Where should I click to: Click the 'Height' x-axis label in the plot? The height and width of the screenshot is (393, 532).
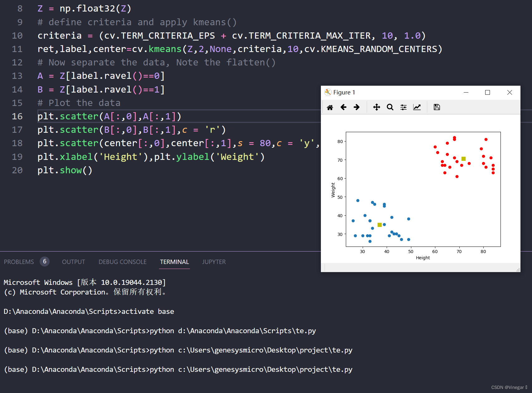(x=423, y=258)
